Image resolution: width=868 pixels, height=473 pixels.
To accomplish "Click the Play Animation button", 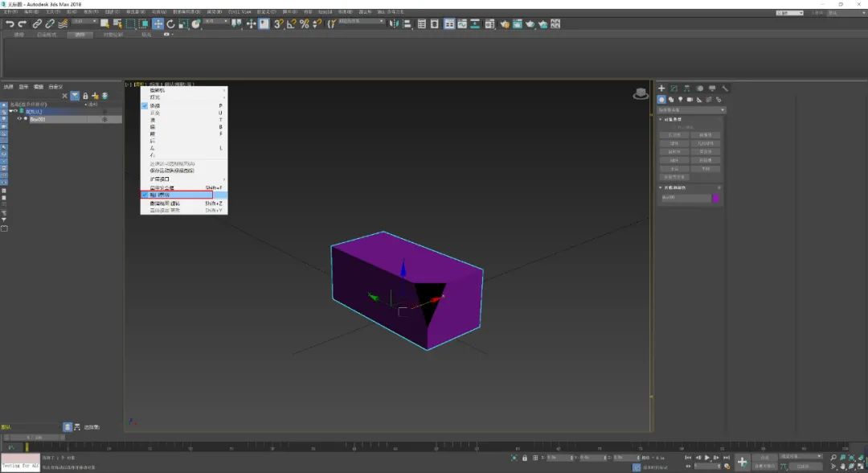I will click(x=707, y=458).
